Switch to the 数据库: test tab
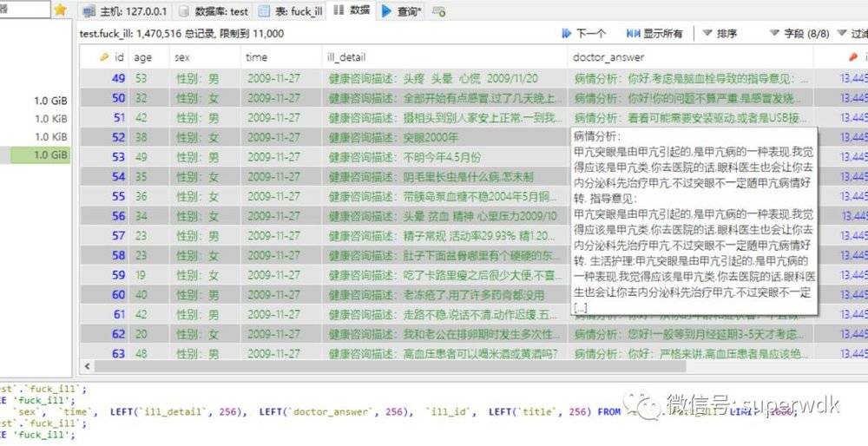 click(x=214, y=11)
